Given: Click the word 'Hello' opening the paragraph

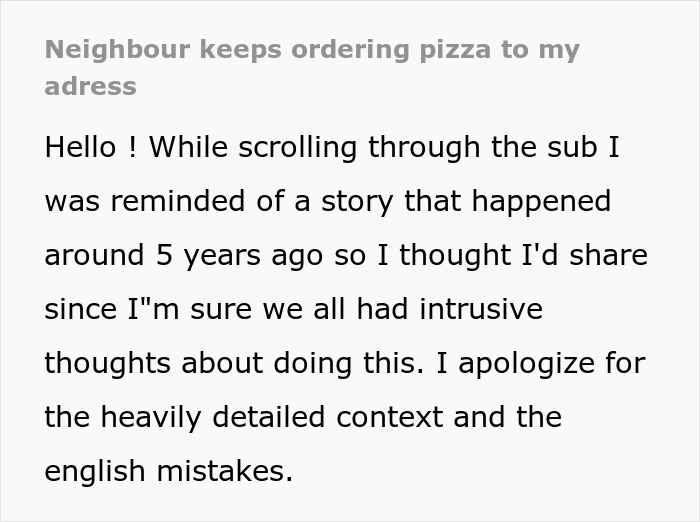Looking at the screenshot, I should click(x=79, y=147).
